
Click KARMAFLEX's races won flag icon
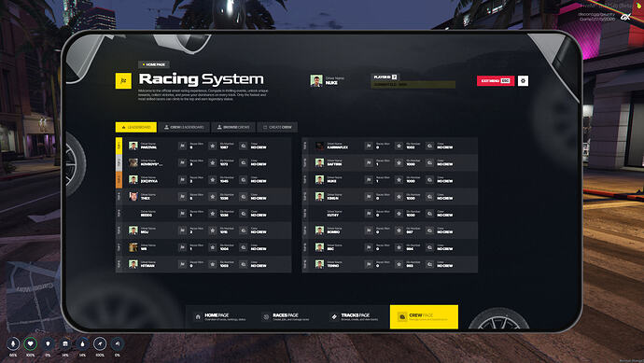tap(369, 146)
